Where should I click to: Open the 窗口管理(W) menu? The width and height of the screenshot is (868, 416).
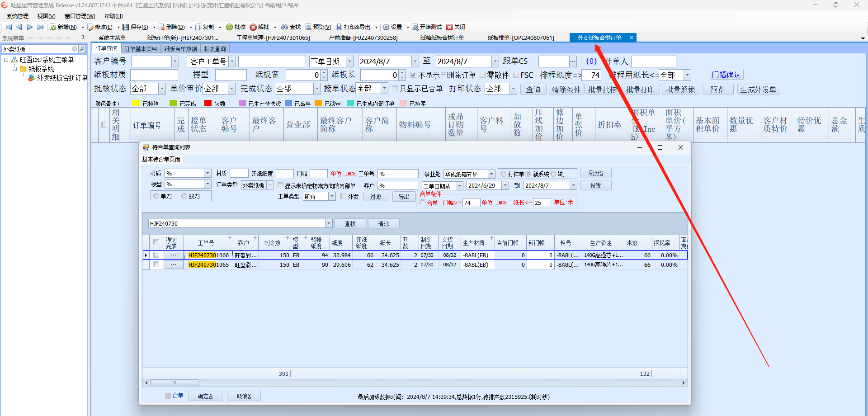[80, 16]
